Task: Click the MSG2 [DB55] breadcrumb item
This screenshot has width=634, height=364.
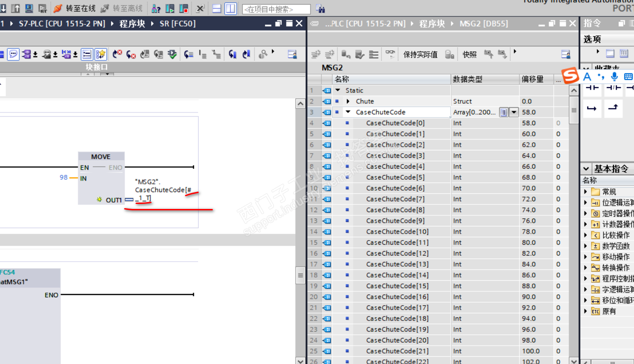Action: coord(484,23)
